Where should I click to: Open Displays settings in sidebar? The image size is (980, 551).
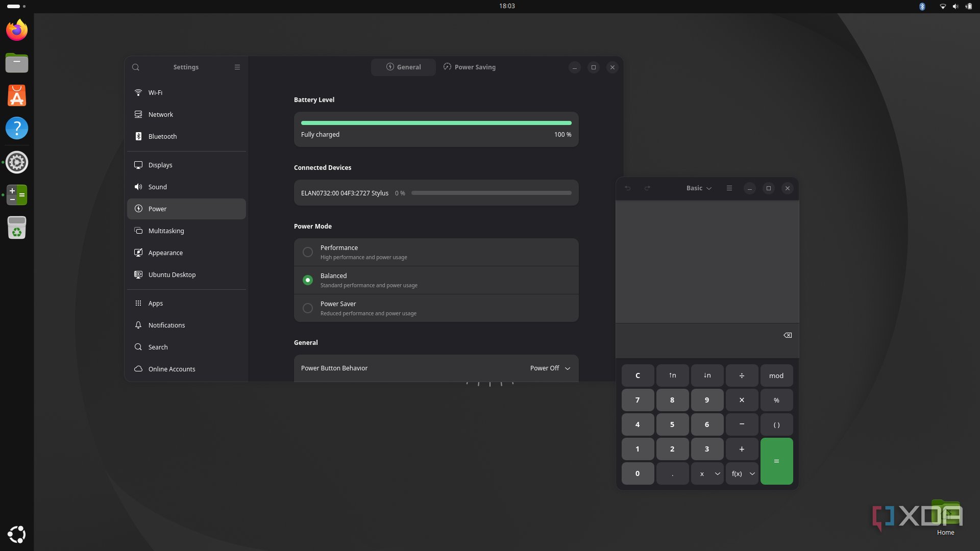(186, 165)
